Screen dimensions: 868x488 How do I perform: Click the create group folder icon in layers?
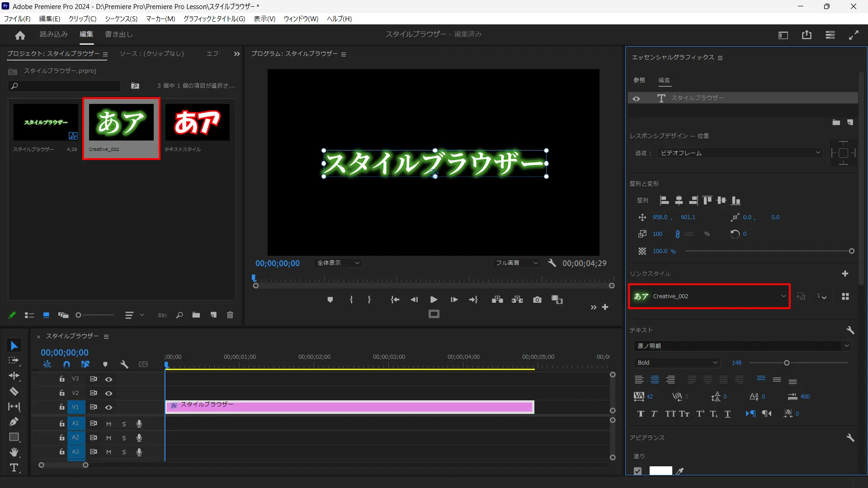coord(836,122)
